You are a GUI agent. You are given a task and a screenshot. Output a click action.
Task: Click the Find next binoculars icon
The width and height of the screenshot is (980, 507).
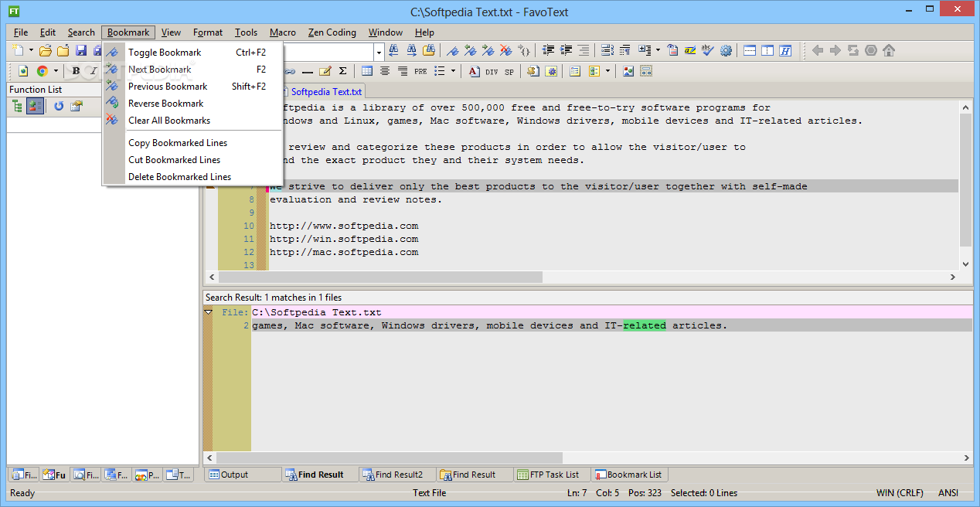[x=412, y=50]
